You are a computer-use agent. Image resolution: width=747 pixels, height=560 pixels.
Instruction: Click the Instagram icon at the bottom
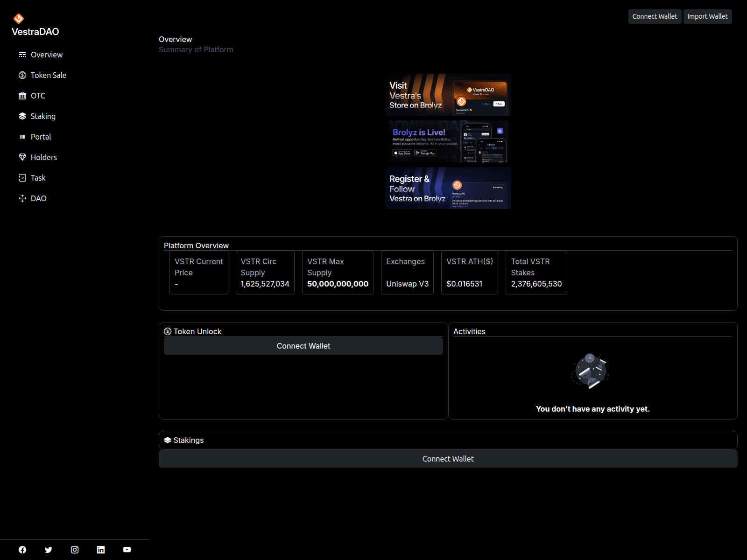[75, 549]
